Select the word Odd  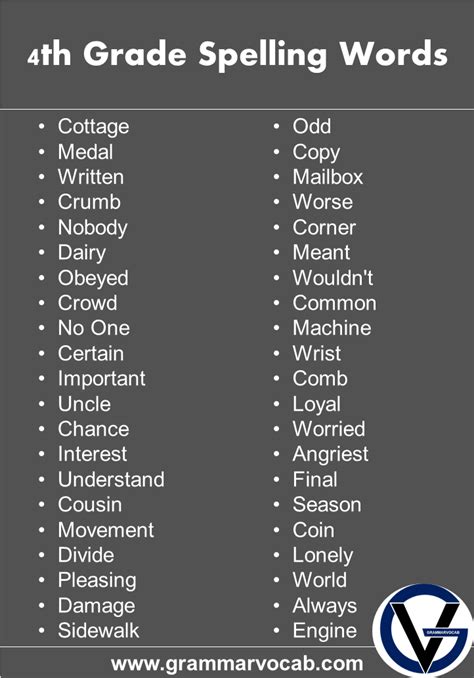coord(312,126)
